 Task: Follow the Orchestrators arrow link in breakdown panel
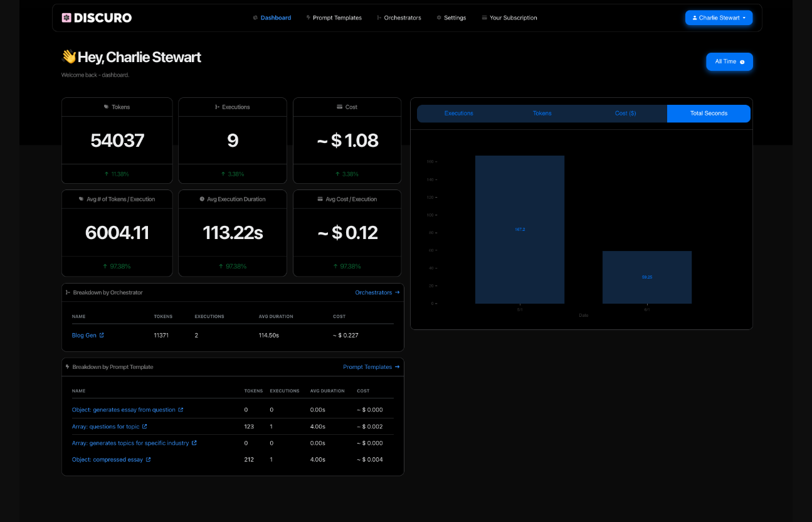377,292
